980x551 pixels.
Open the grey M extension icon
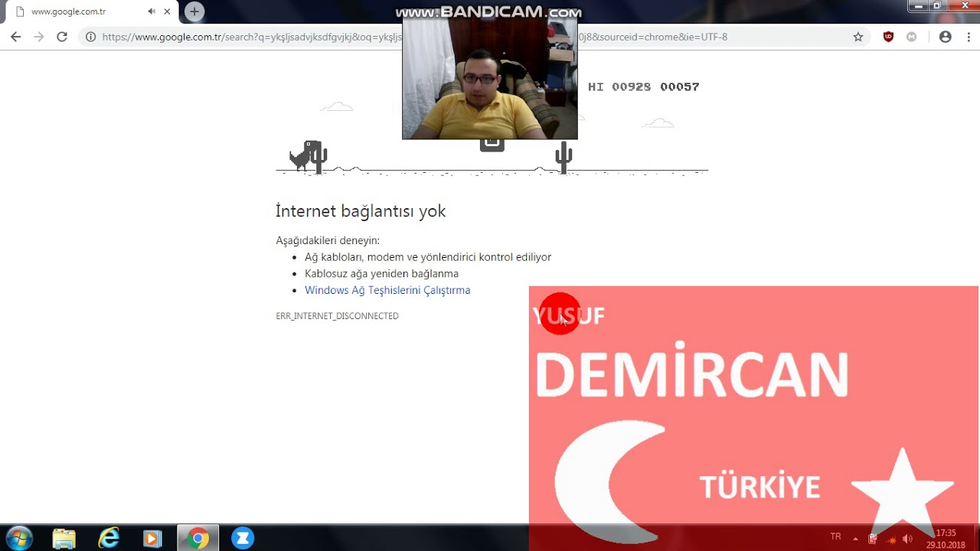pyautogui.click(x=911, y=37)
